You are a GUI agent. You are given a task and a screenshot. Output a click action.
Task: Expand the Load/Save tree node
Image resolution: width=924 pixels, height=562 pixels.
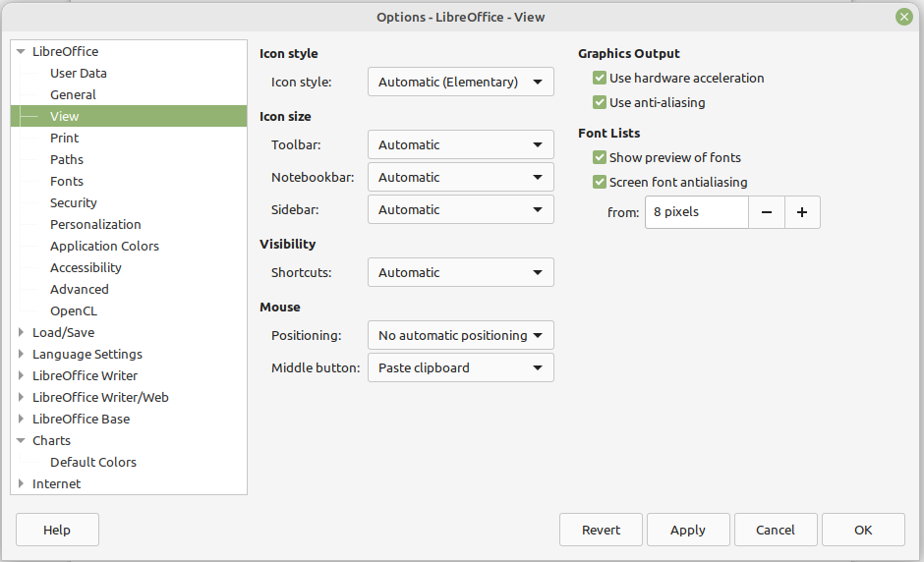[x=21, y=332]
